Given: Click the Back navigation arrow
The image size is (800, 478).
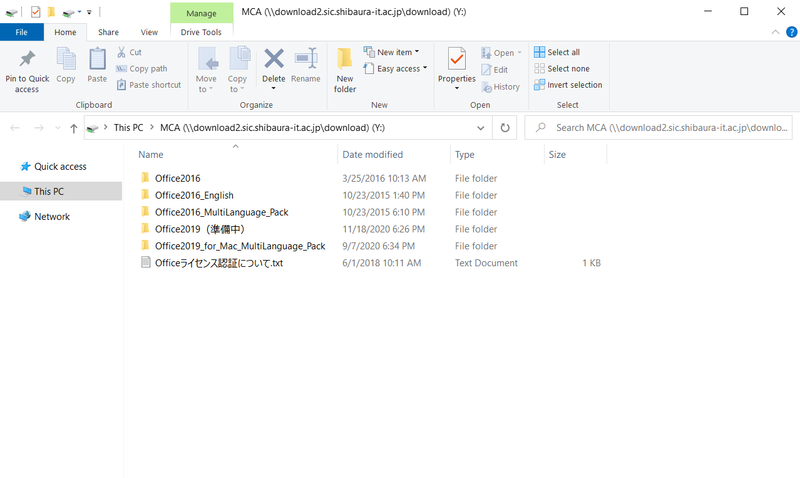Looking at the screenshot, I should [15, 128].
